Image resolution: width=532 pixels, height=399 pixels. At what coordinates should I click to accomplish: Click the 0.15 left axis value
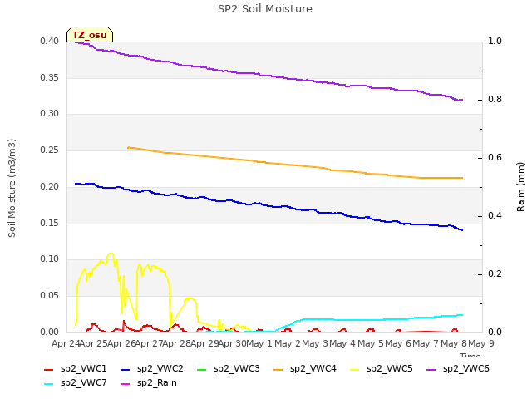pos(50,223)
